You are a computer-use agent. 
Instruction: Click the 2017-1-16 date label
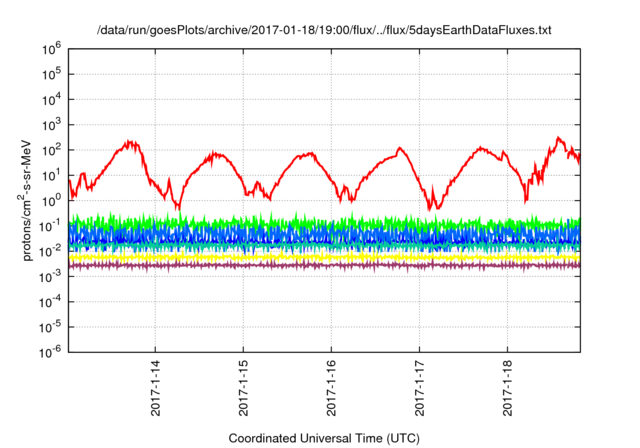pyautogui.click(x=331, y=388)
